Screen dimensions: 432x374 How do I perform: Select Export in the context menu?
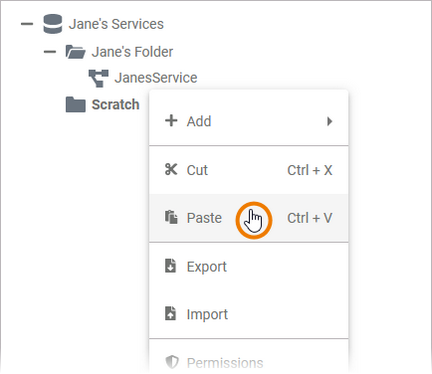click(x=249, y=267)
